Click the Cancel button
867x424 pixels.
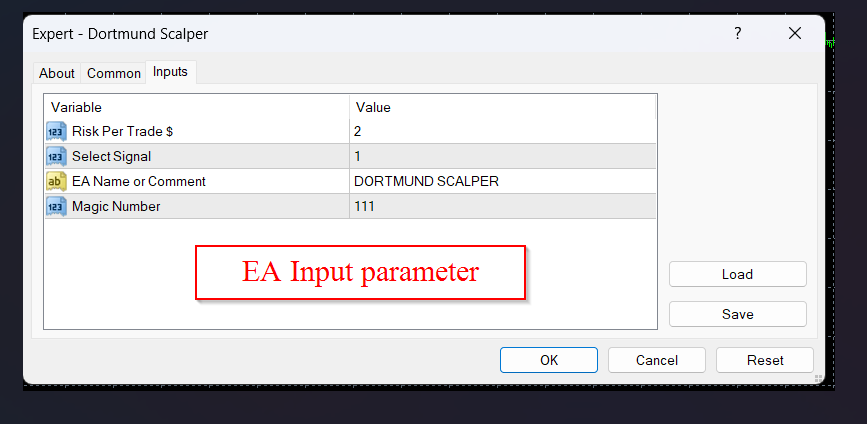[x=657, y=360]
